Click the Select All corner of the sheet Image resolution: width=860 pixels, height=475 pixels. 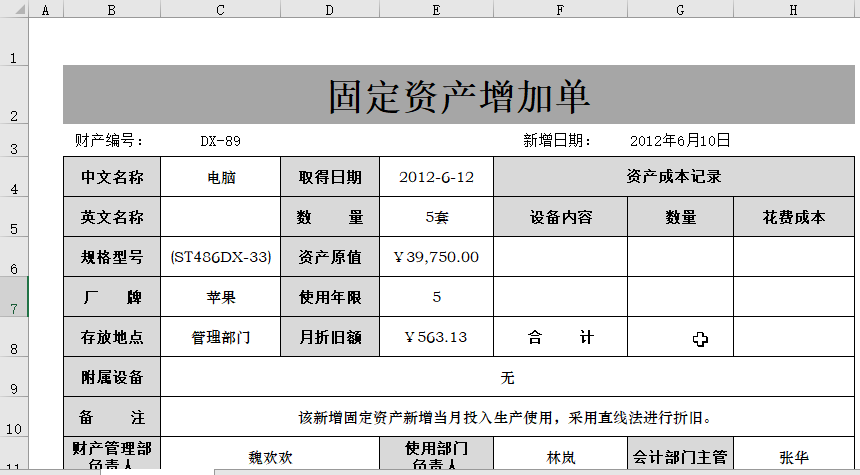(14, 9)
